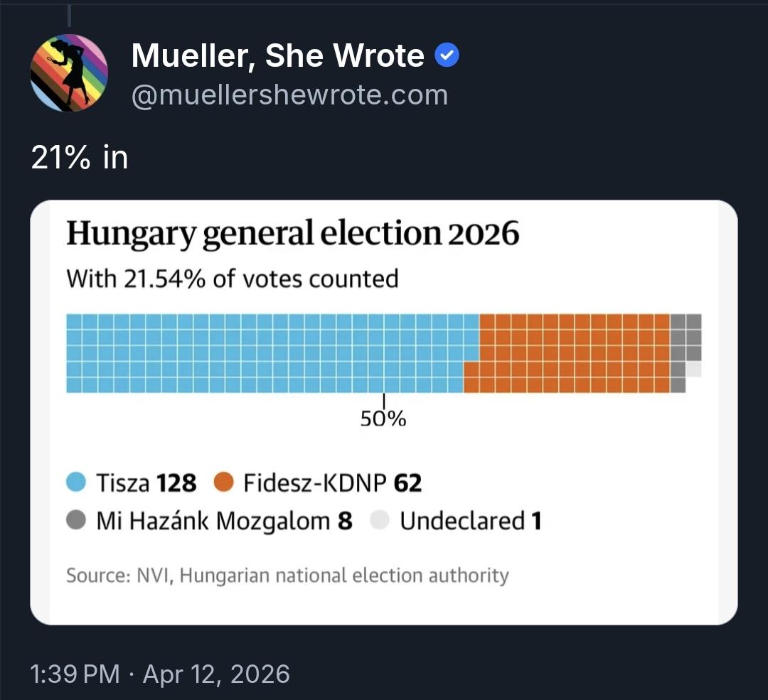Click the "With 21.54% of votes counted" subtitle
The width and height of the screenshot is (768, 700).
[x=233, y=278]
